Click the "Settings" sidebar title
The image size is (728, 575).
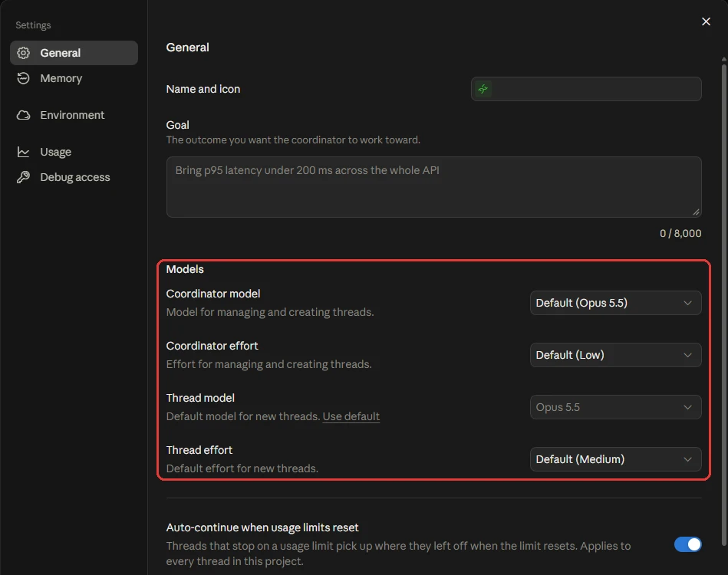(33, 25)
